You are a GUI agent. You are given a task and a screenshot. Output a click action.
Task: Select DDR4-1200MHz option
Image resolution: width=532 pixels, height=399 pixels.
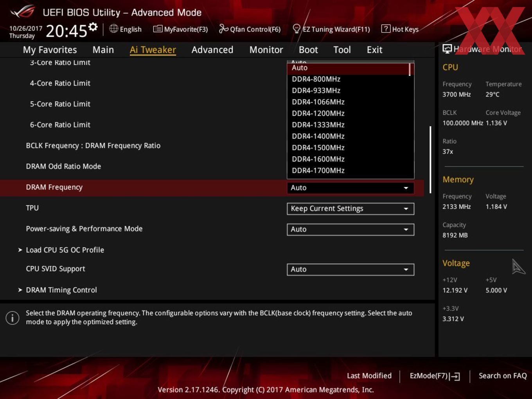[348, 113]
